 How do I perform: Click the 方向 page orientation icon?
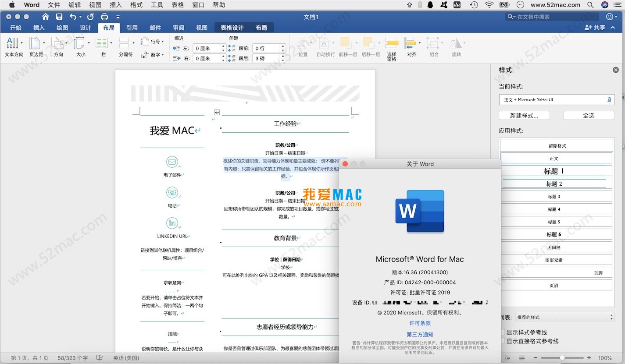pyautogui.click(x=57, y=43)
